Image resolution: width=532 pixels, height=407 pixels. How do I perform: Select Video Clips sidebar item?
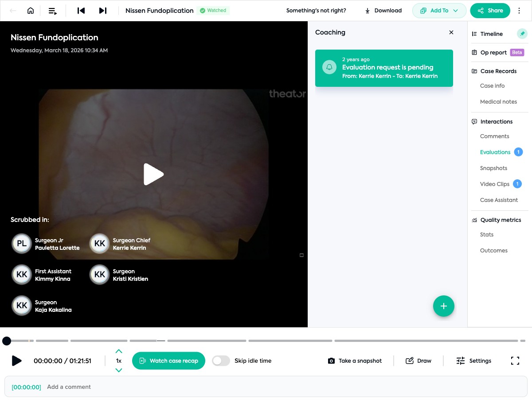tap(494, 184)
